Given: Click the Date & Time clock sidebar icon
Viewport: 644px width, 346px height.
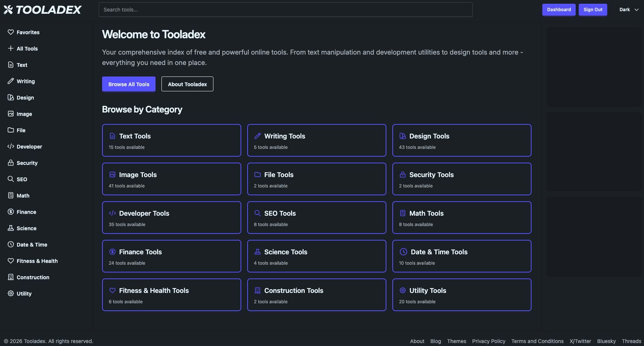Looking at the screenshot, I should [11, 245].
